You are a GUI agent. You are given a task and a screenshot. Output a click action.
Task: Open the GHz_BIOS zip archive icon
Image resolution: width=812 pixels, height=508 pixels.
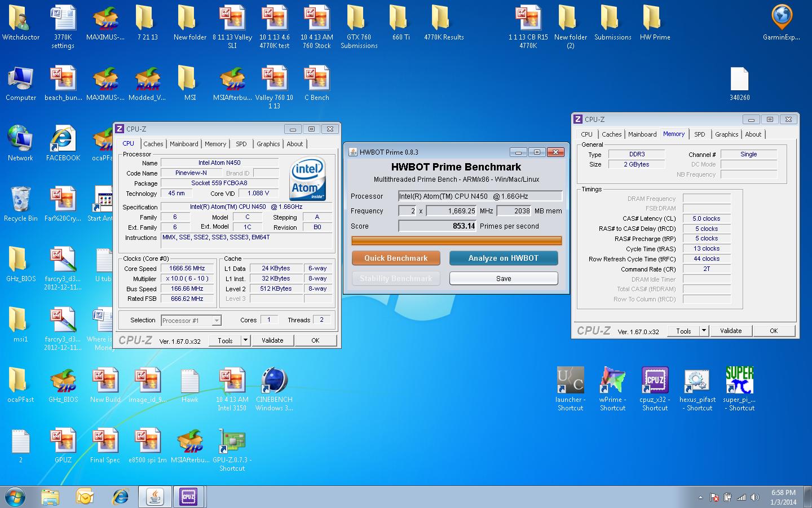pyautogui.click(x=63, y=385)
